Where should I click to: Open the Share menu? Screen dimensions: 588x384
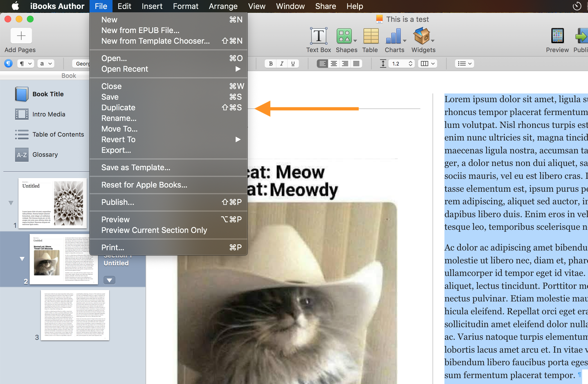325,6
